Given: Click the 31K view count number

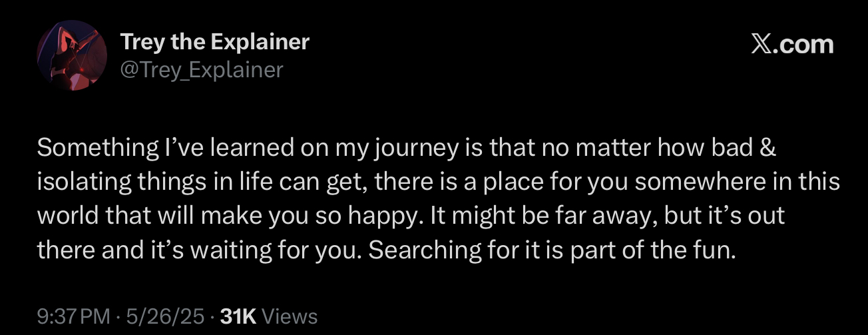Looking at the screenshot, I should click(238, 316).
